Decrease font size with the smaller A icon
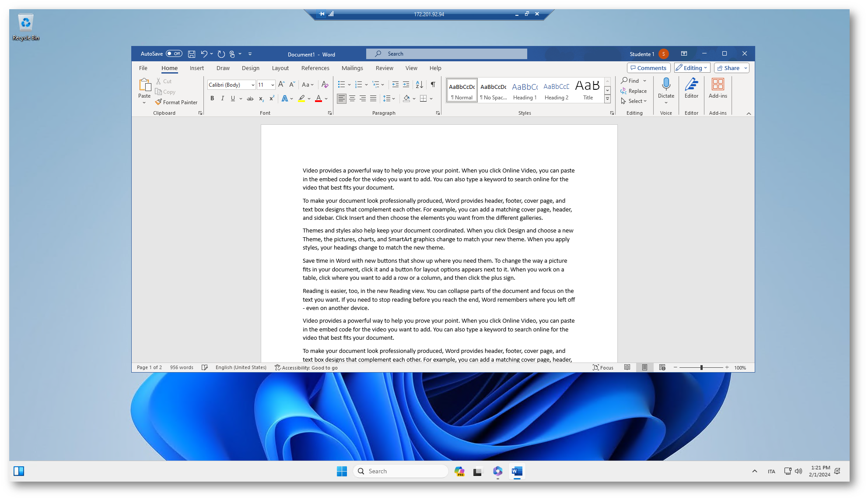Image resolution: width=868 pixels, height=500 pixels. click(x=292, y=85)
